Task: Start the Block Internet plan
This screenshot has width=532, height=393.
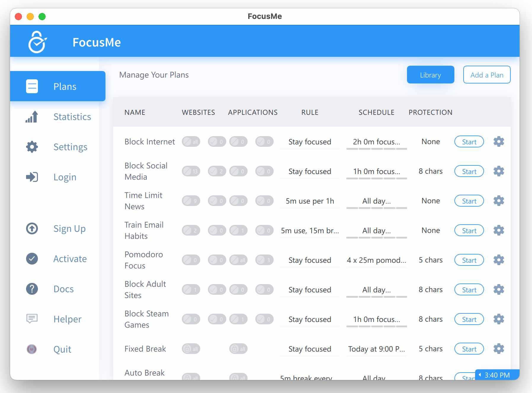Action: (469, 142)
